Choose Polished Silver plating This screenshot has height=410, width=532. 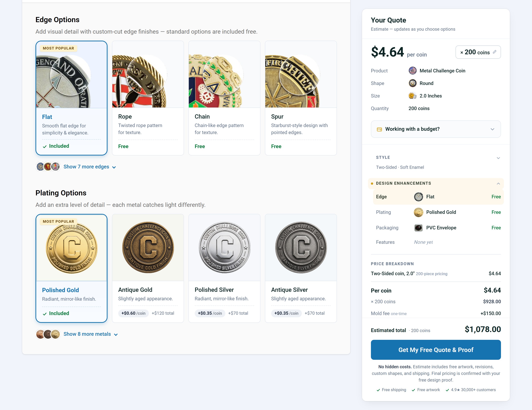click(x=224, y=268)
